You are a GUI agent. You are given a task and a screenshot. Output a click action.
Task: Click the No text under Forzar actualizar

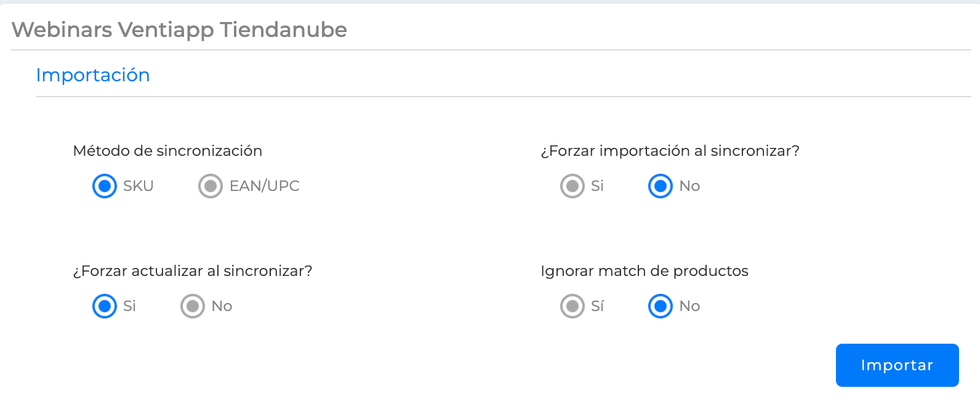222,306
